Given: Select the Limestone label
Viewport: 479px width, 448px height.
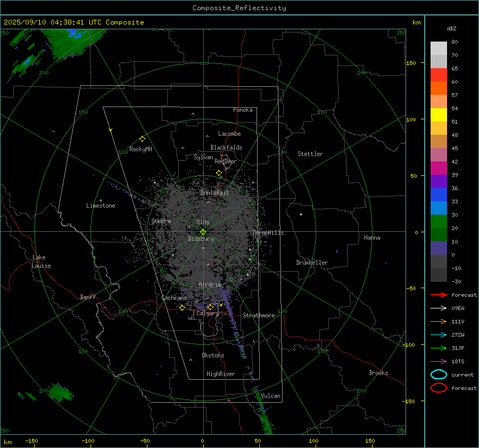Looking at the screenshot, I should click(101, 206).
